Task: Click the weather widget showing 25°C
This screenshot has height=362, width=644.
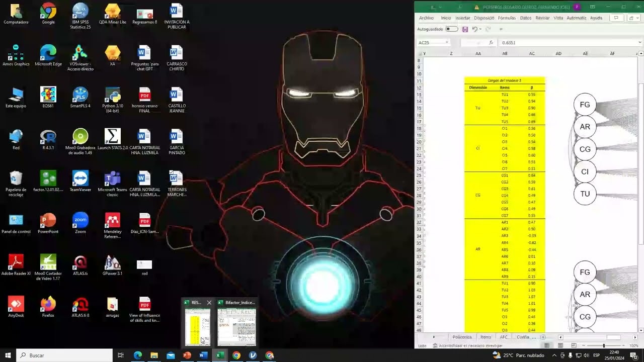Action: [518, 355]
